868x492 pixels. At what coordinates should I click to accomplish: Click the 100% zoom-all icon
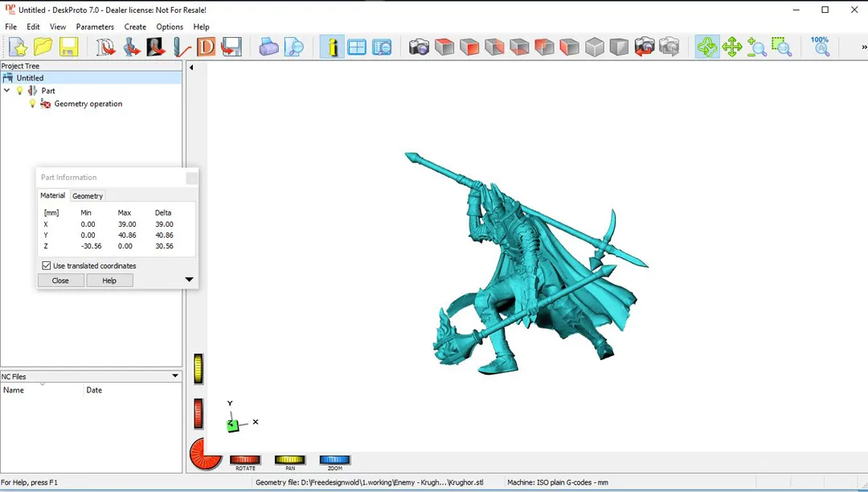(x=820, y=47)
